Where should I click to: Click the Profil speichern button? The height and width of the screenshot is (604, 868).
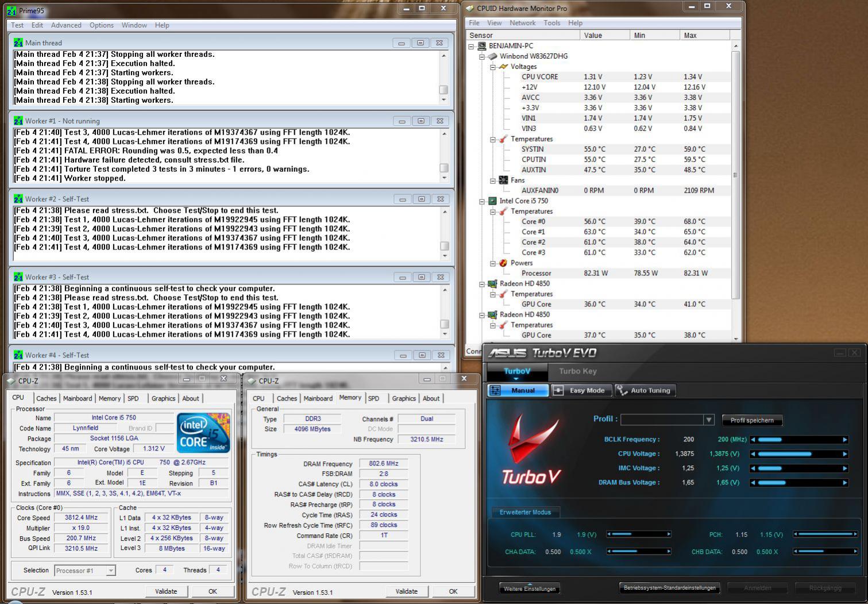click(x=752, y=421)
